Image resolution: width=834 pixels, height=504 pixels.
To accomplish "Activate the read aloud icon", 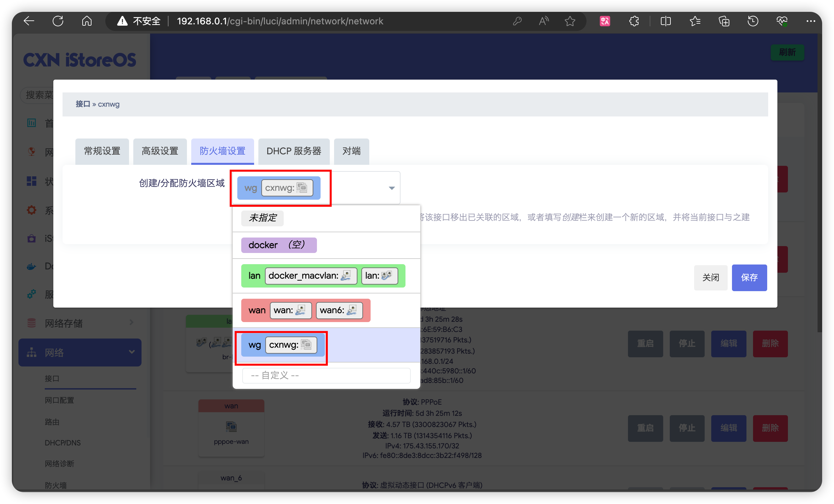I will pyautogui.click(x=544, y=21).
